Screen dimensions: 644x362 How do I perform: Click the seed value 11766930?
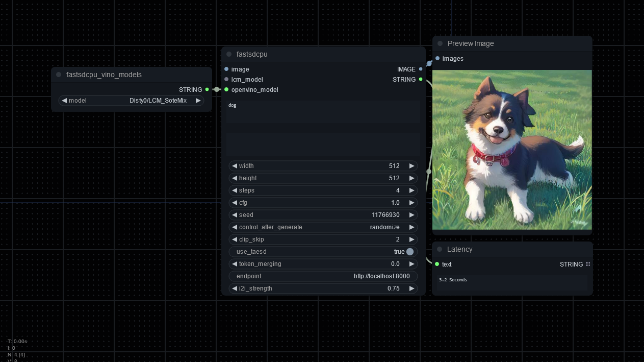point(385,215)
